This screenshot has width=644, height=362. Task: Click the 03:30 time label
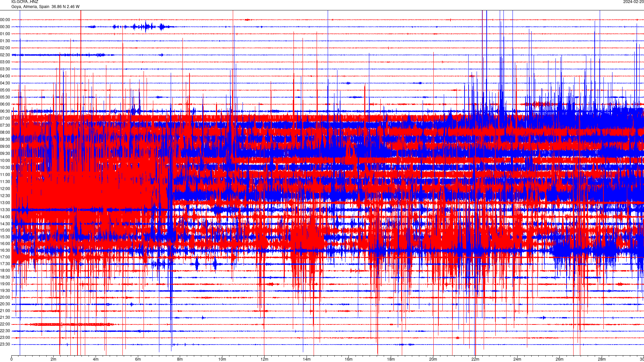point(5,69)
